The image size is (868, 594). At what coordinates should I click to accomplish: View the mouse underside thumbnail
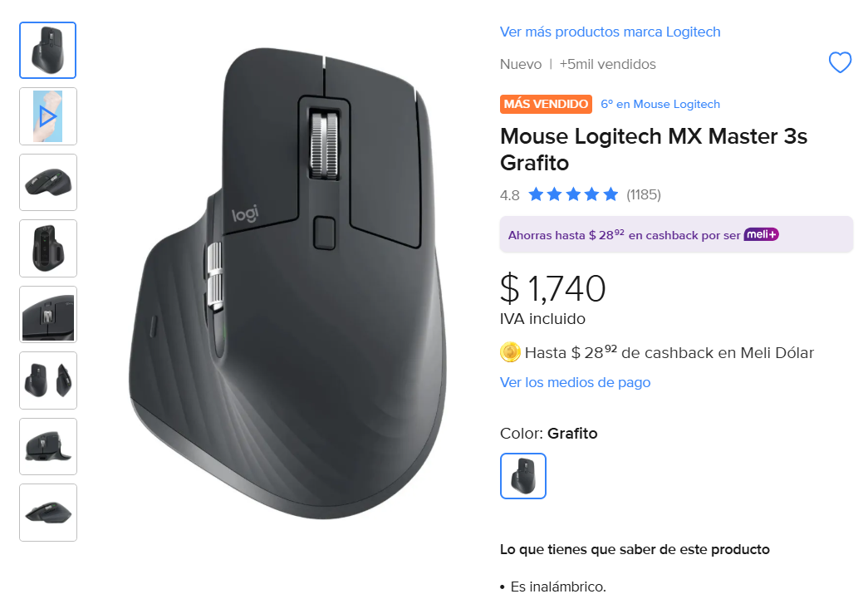[48, 248]
